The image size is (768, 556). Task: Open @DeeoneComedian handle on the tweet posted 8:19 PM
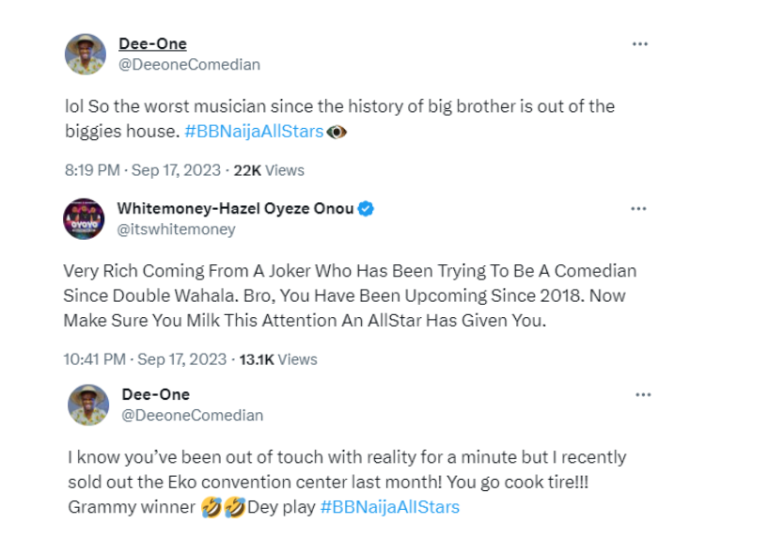pyautogui.click(x=190, y=65)
